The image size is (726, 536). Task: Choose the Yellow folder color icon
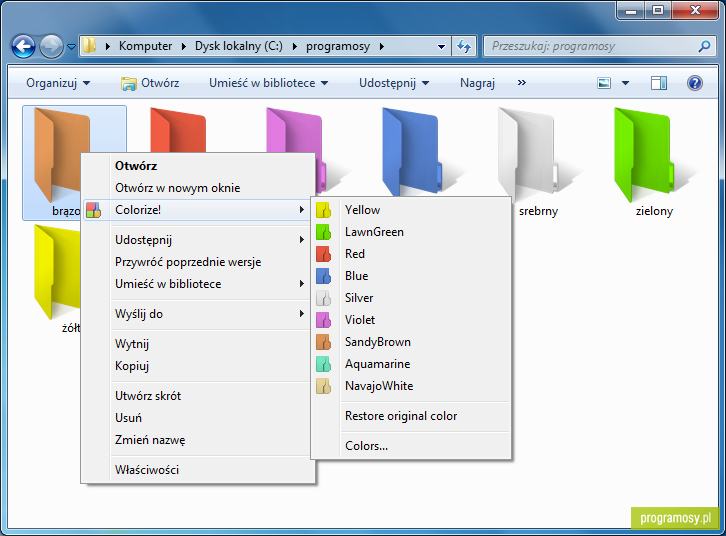(x=324, y=210)
